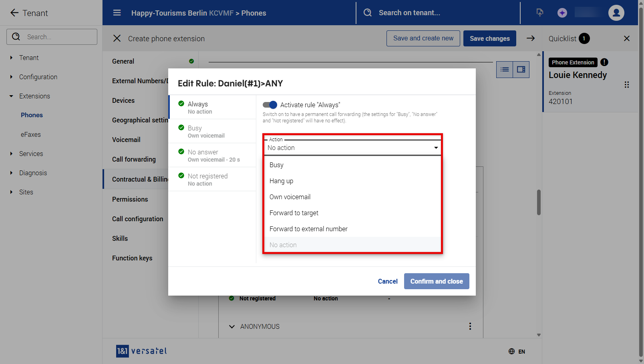Open the language selector globe icon
644x364 pixels.
pos(511,351)
